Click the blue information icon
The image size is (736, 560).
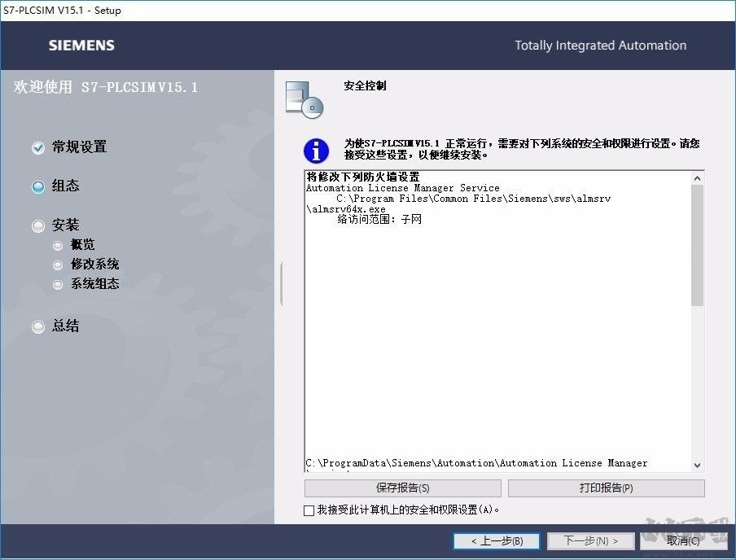[x=316, y=151]
